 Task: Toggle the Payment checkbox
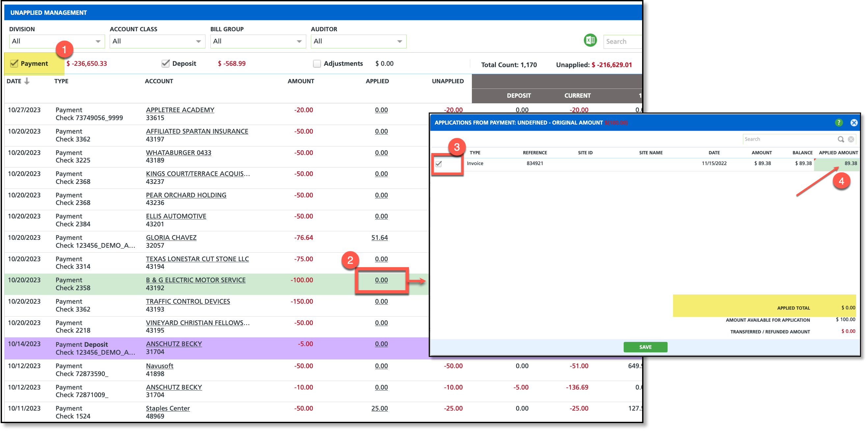coord(14,63)
